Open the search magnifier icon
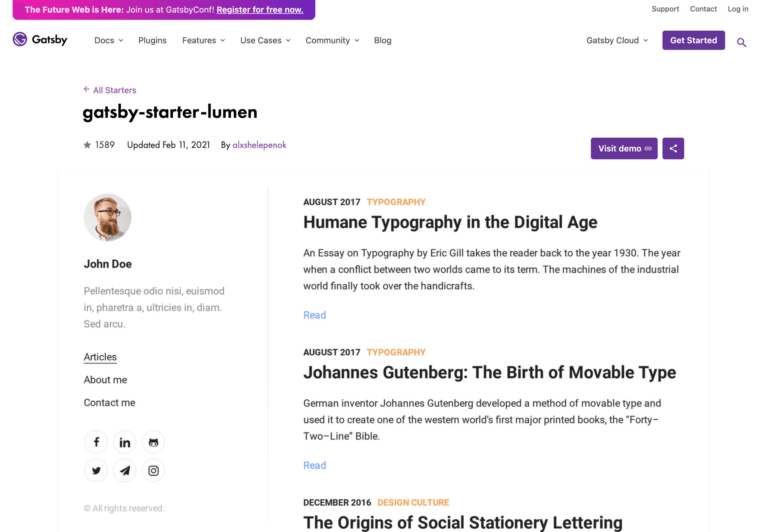 [741, 42]
